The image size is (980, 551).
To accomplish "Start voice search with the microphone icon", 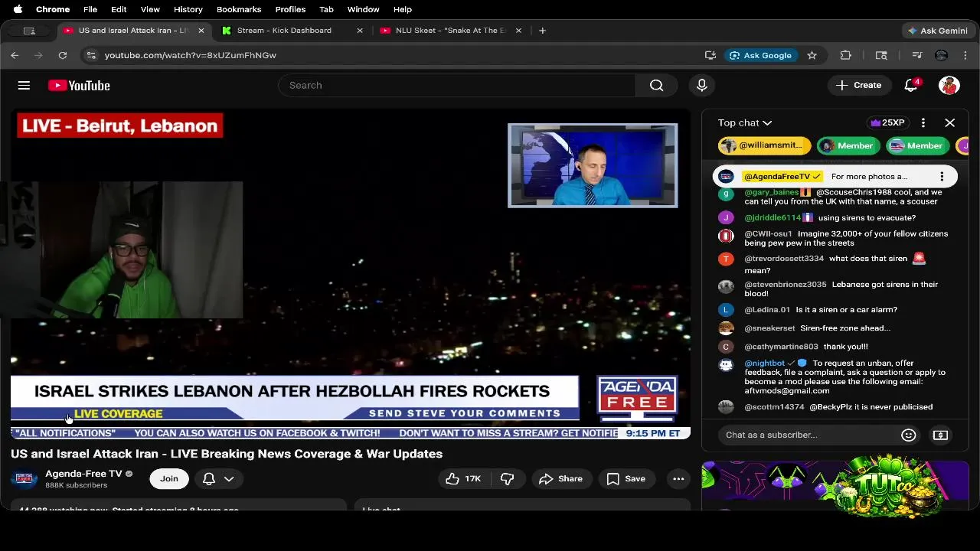I will [x=702, y=85].
